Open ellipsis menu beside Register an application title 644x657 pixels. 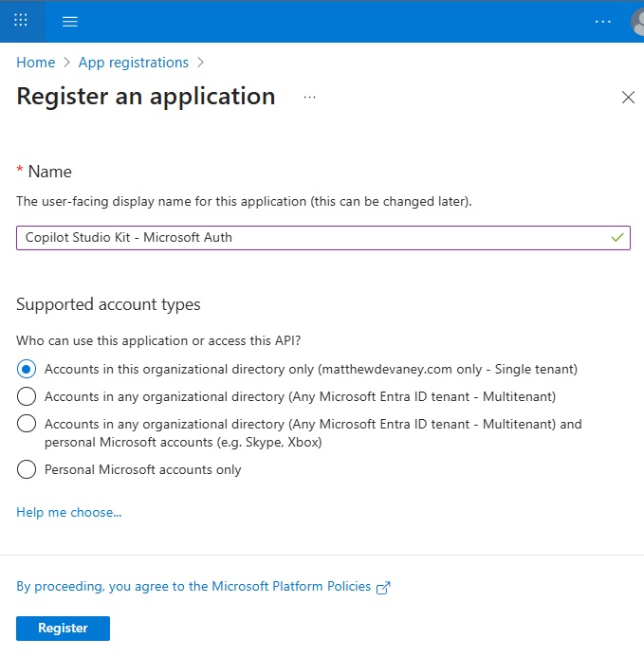[309, 97]
